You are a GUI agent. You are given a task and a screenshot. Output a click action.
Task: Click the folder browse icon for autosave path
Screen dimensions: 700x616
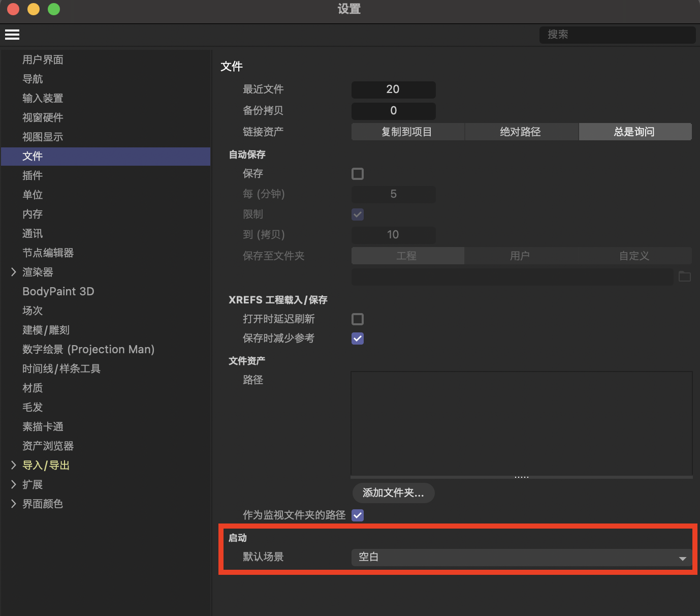tap(685, 276)
